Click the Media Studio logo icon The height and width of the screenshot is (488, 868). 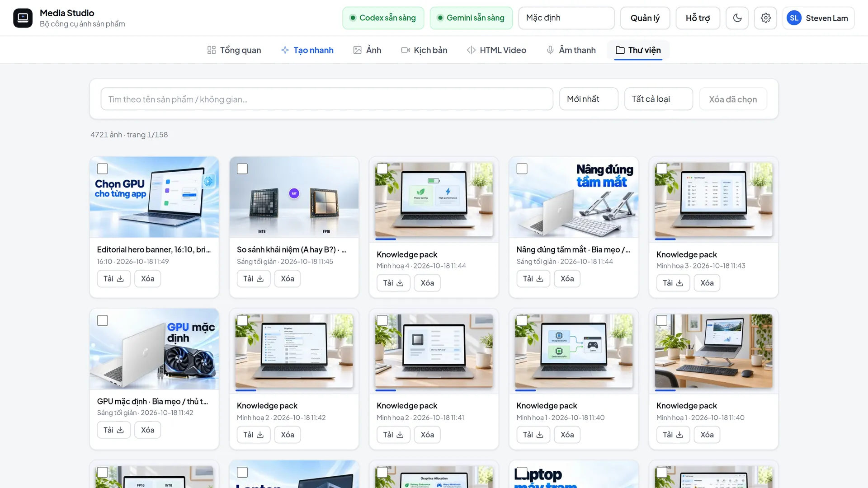pos(23,18)
